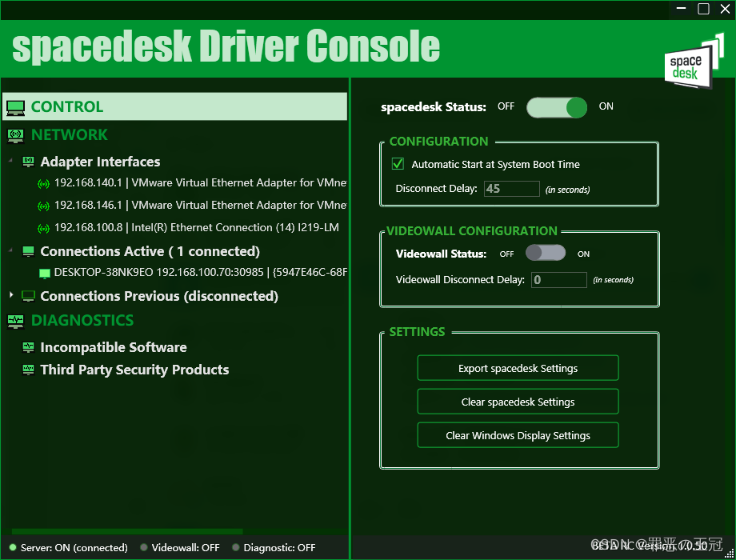
Task: Click 'Server: ON (connected)' status text
Action: pos(74,548)
